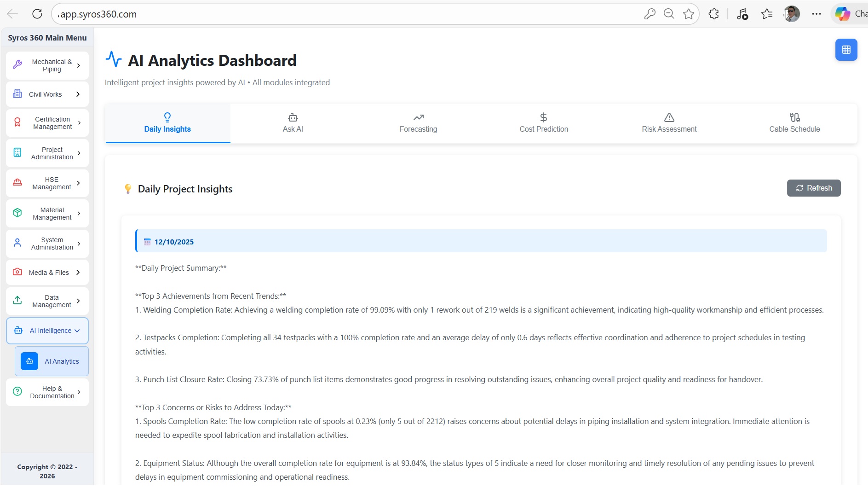
Task: Expand the HSE Management menu
Action: pos(47,183)
